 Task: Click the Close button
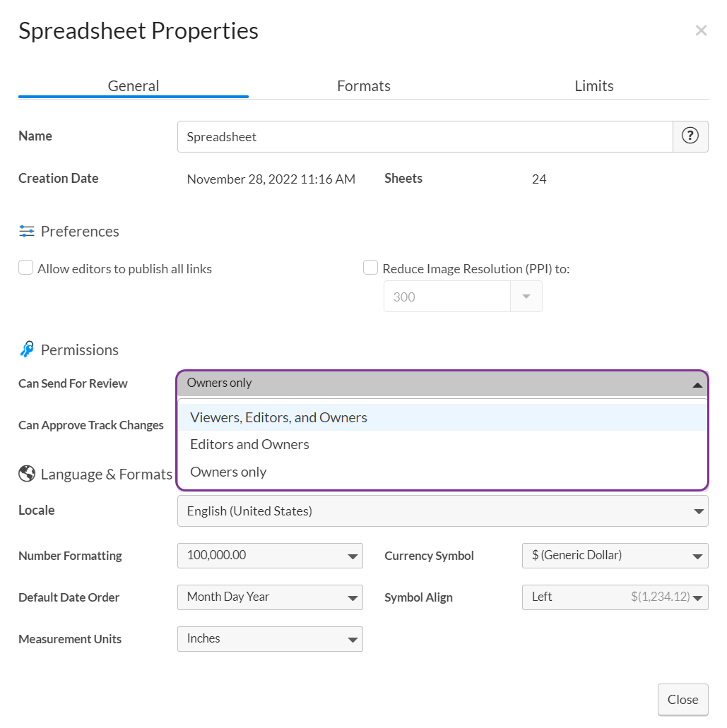(x=682, y=699)
